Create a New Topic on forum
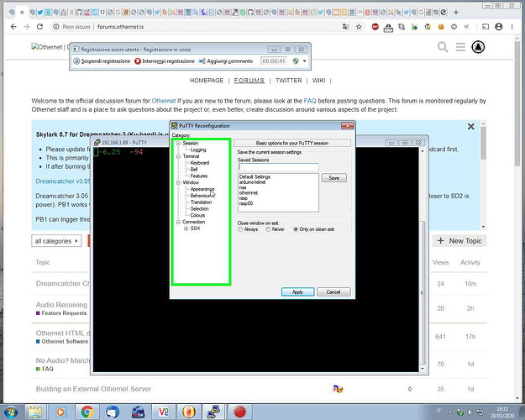The height and width of the screenshot is (420, 525). pyautogui.click(x=459, y=241)
